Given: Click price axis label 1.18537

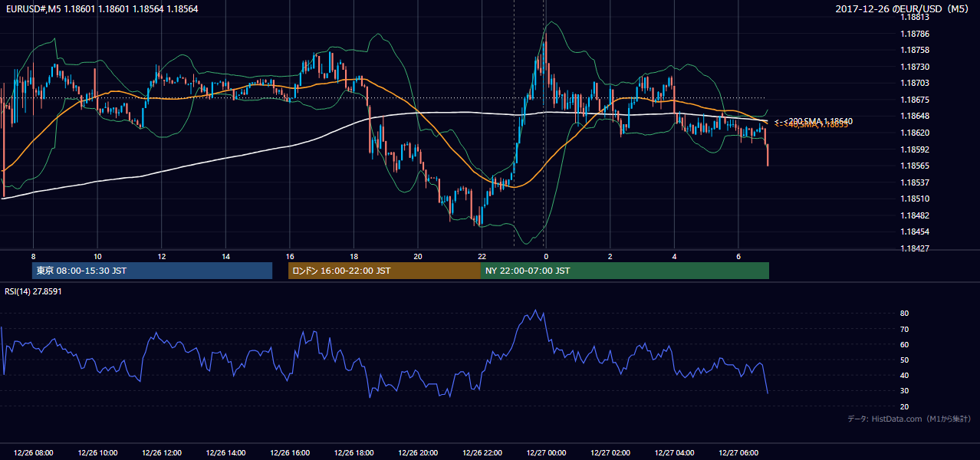Looking at the screenshot, I should click(x=915, y=182).
